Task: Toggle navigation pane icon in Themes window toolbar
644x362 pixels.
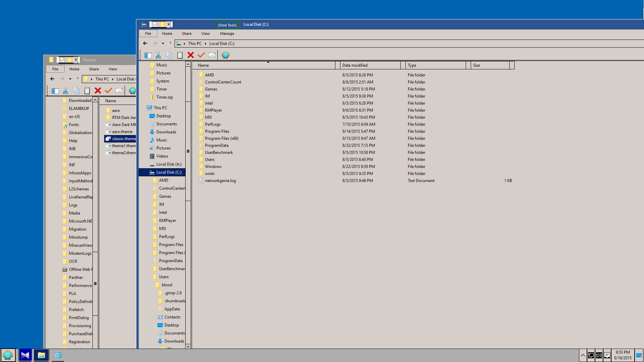Action: click(x=55, y=91)
